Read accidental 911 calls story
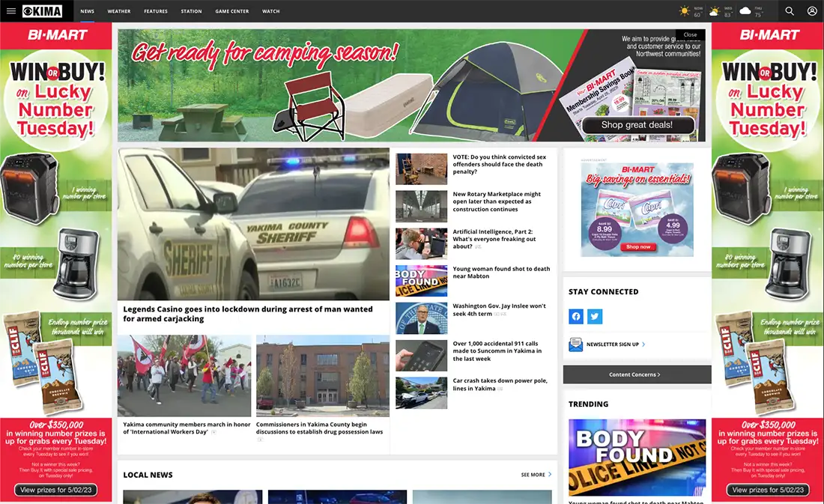The height and width of the screenshot is (504, 824). 497,351
